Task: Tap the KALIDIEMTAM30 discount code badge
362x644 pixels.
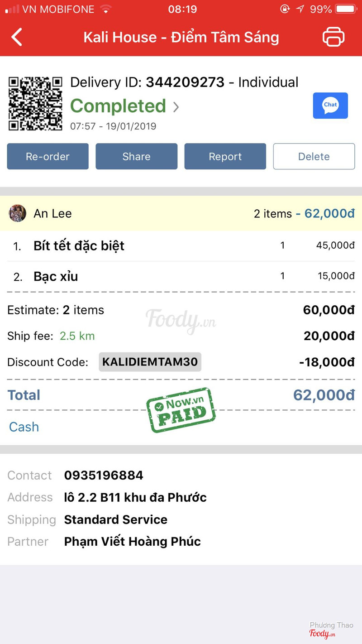Action: [150, 362]
